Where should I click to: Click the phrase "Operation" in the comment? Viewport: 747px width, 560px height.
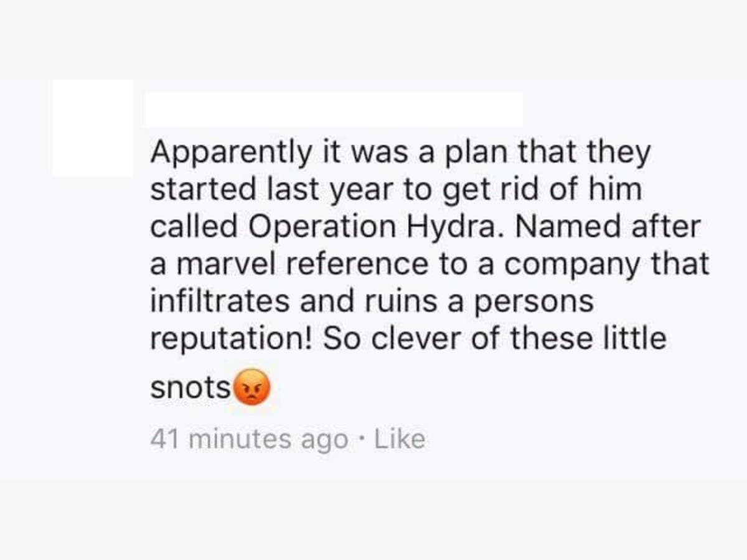(x=322, y=226)
